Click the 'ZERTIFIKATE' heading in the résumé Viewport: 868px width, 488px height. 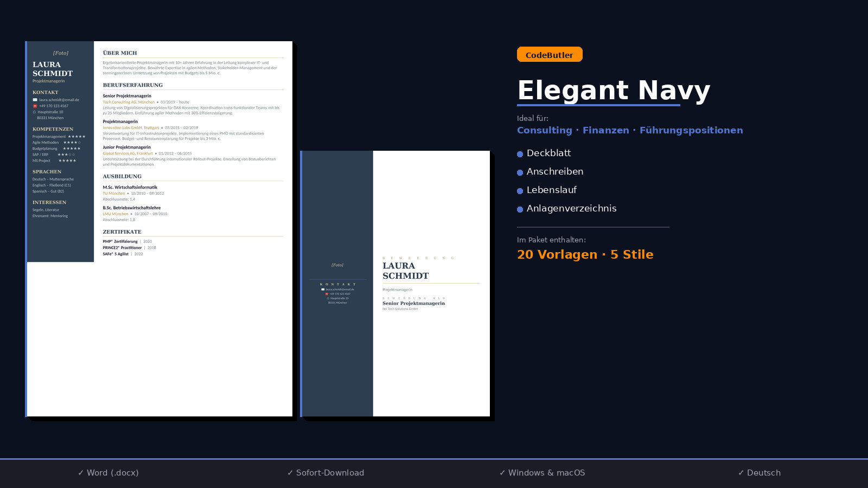122,232
